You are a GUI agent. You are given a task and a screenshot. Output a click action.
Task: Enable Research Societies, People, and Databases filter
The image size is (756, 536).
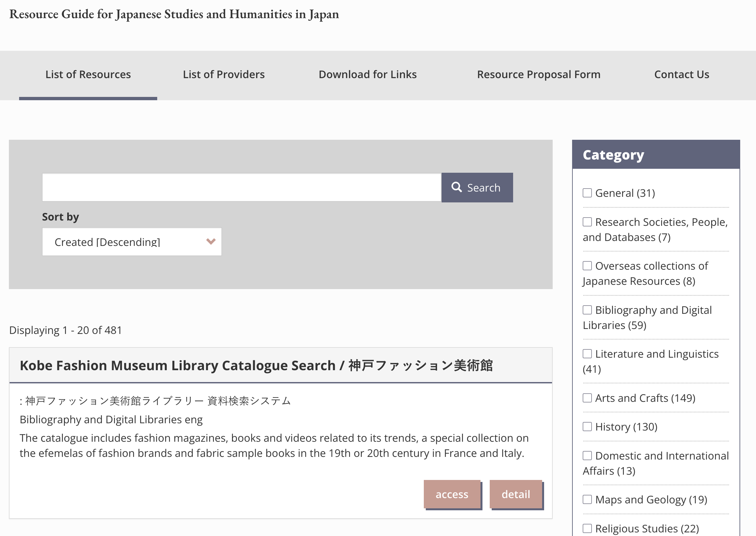click(587, 222)
